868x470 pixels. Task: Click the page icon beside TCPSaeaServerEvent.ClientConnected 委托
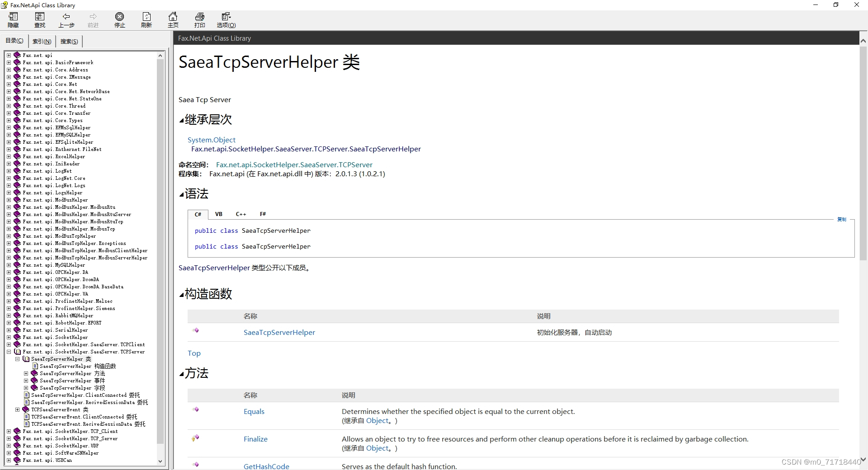coord(27,417)
